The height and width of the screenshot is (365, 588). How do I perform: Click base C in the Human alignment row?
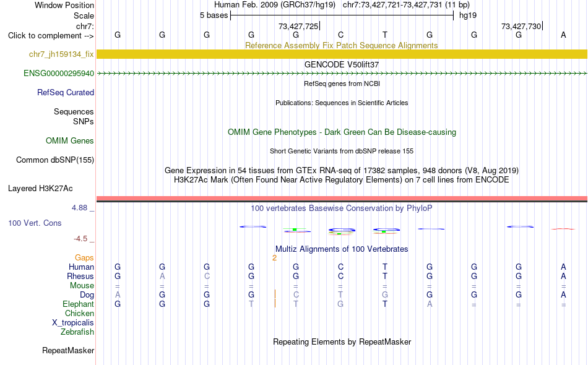(x=340, y=267)
